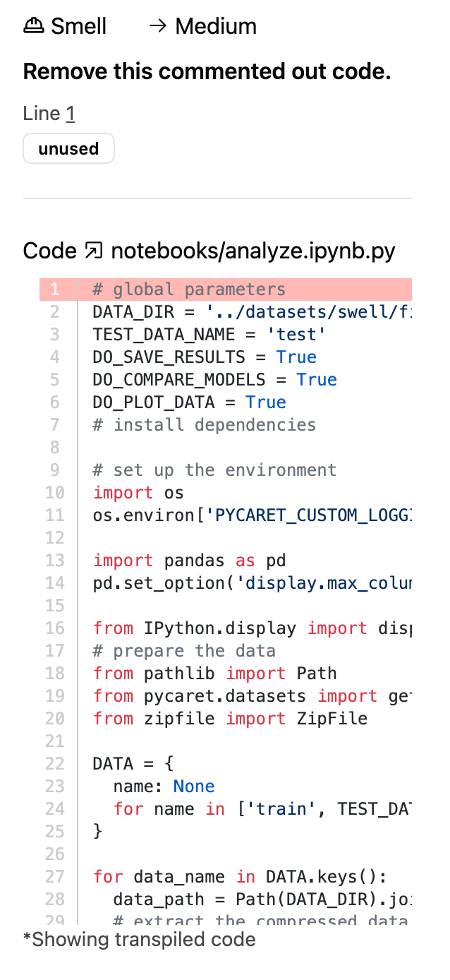Select line number 18 in the gutter

pos(55,674)
